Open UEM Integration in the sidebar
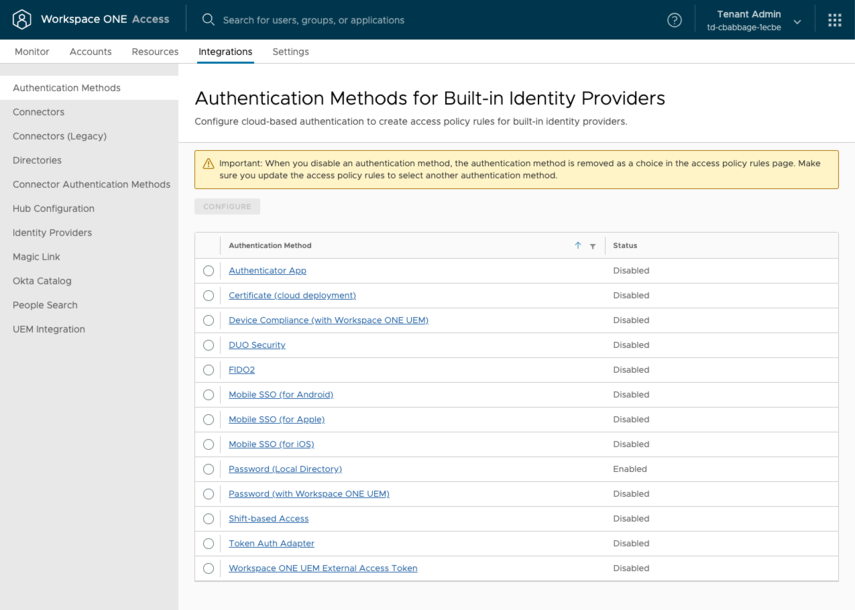This screenshot has width=855, height=610. click(48, 329)
